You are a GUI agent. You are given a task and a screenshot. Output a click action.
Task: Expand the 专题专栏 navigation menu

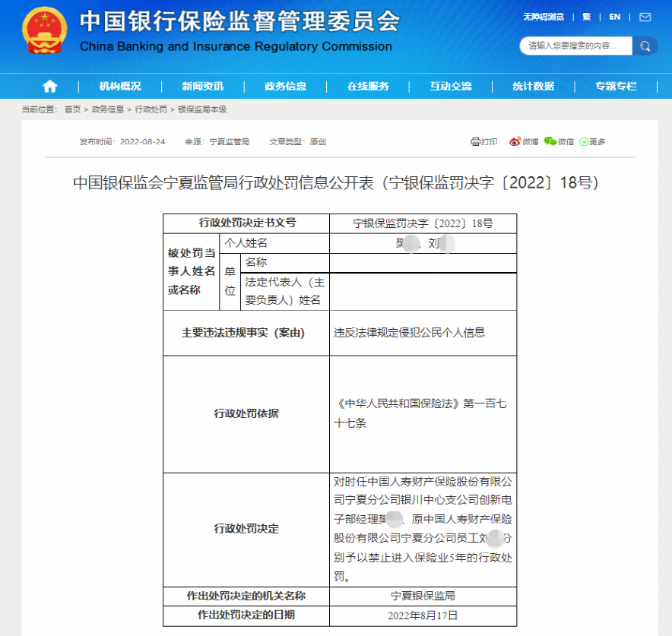coord(617,86)
